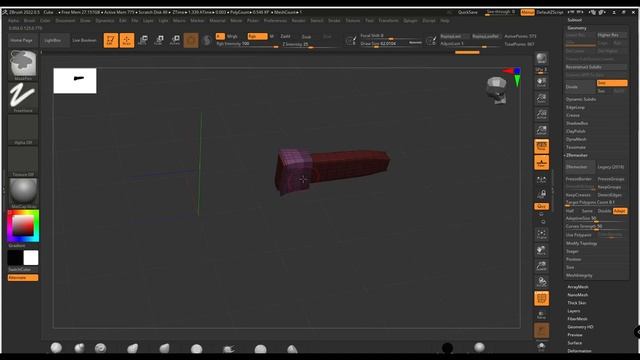The width and height of the screenshot is (640, 360).
Task: Open the Preferences menu
Action: (x=275, y=20)
